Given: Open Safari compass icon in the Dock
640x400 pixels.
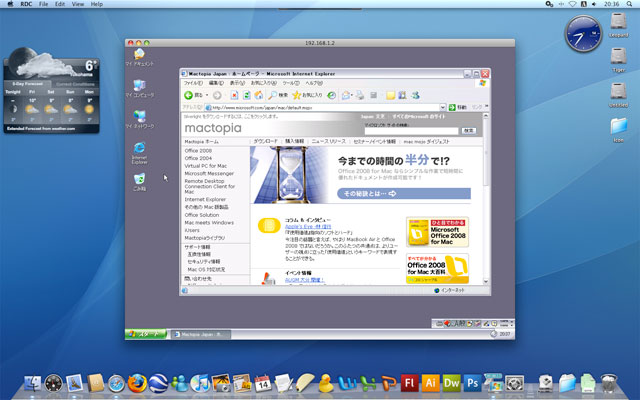Looking at the screenshot, I should tap(116, 384).
